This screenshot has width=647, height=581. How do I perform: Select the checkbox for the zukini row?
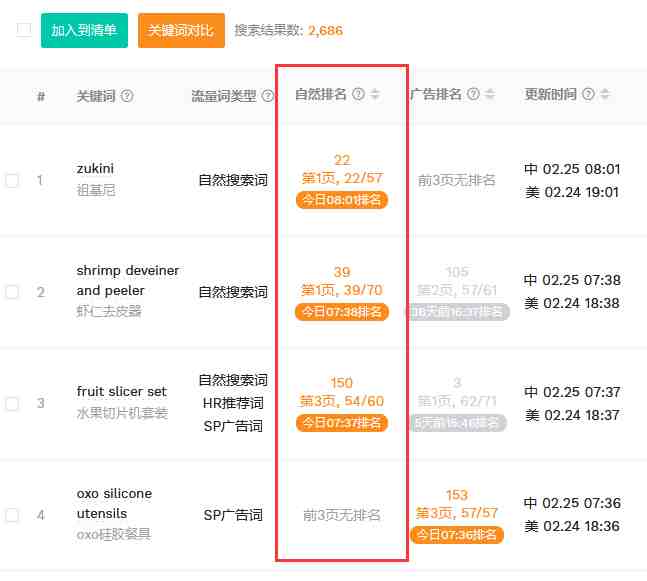tap(12, 180)
